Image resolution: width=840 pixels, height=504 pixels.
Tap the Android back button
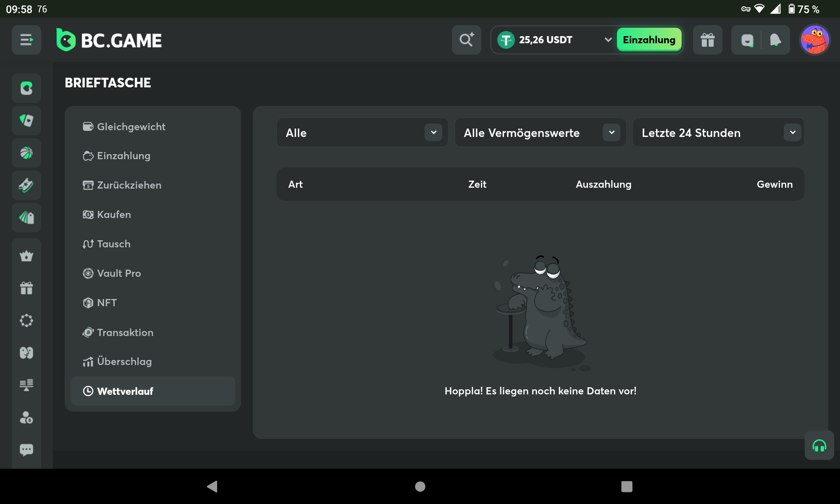coord(212,486)
